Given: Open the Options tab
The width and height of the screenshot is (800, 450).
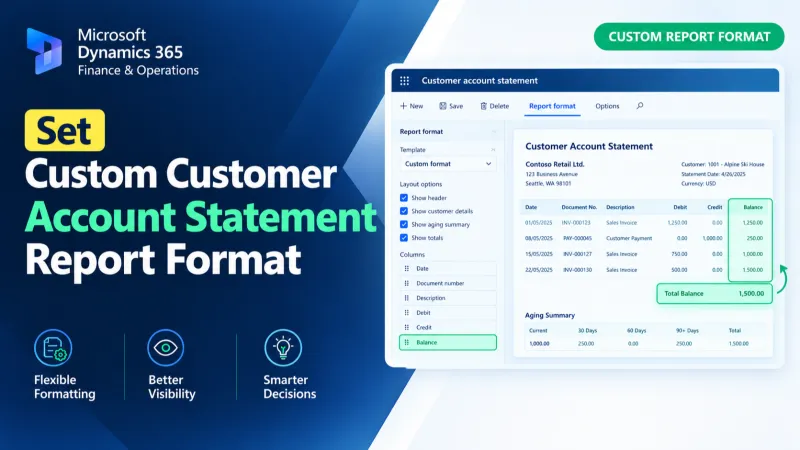Looking at the screenshot, I should pos(607,106).
